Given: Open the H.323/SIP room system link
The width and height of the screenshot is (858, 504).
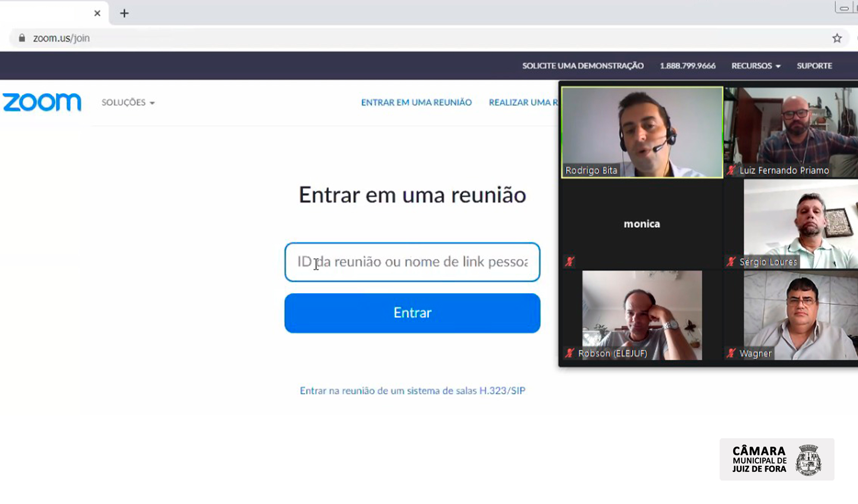Looking at the screenshot, I should coord(412,391).
